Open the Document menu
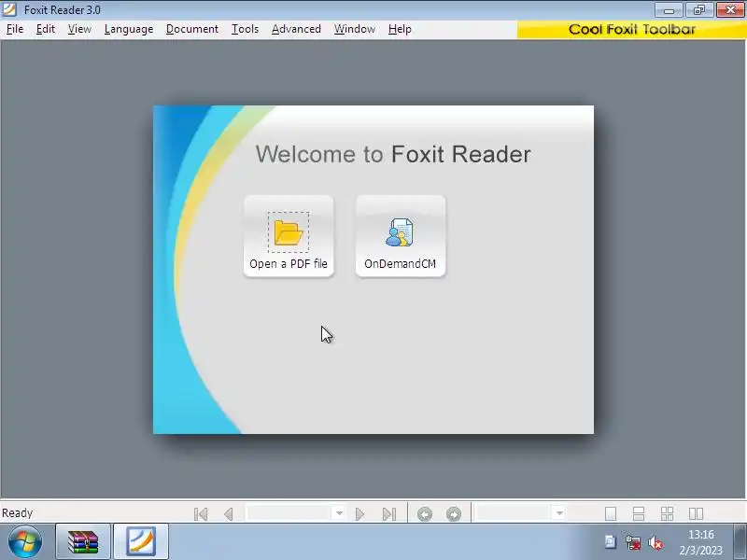The image size is (747, 560). point(192,29)
